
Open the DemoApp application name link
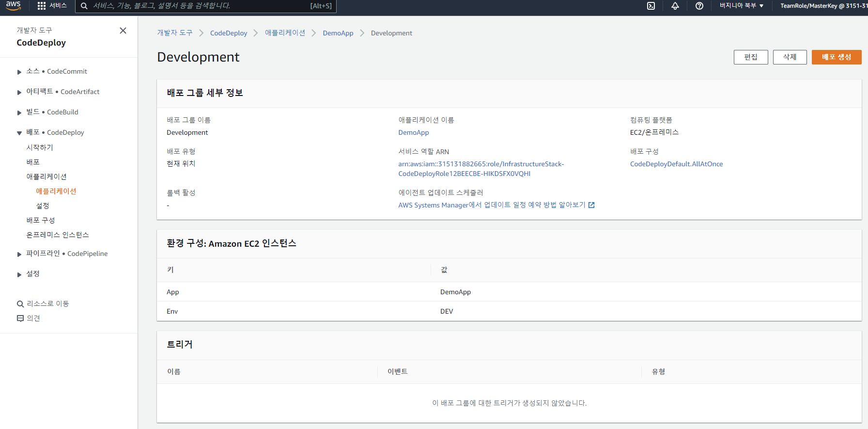pyautogui.click(x=414, y=132)
